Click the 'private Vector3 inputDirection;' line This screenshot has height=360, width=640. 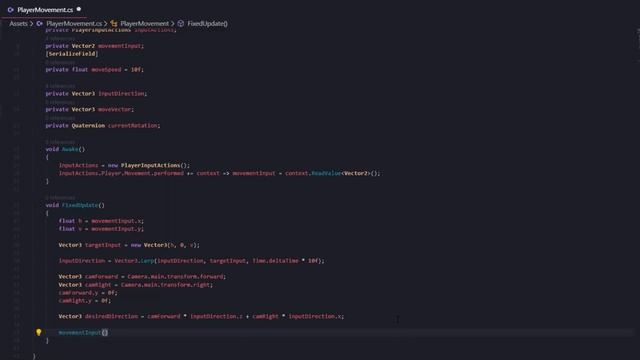(96, 93)
